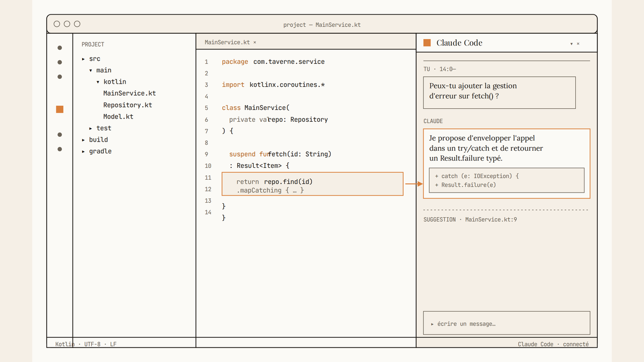Click the 'TU · 14:0—' message timestamp
The image size is (644, 362).
(440, 69)
